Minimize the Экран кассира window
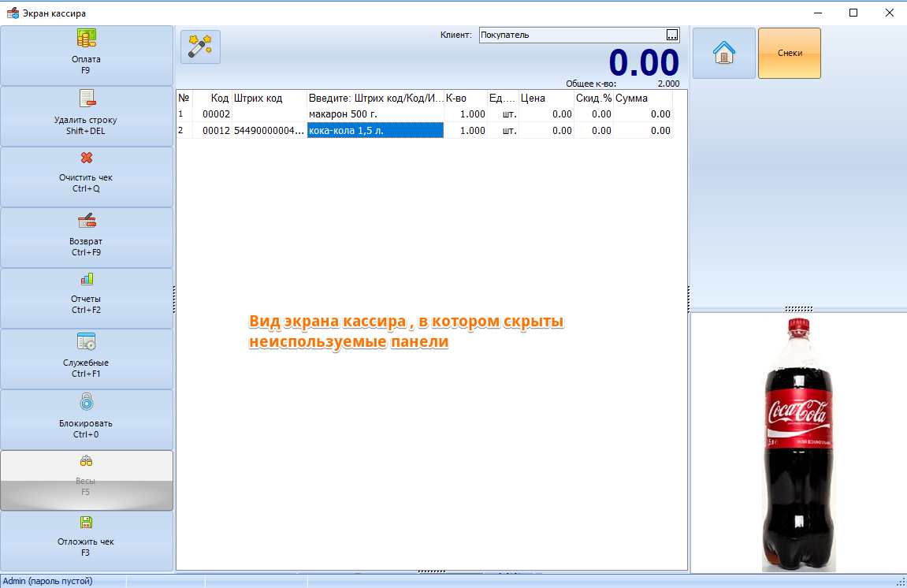Image resolution: width=907 pixels, height=588 pixels. [x=818, y=13]
